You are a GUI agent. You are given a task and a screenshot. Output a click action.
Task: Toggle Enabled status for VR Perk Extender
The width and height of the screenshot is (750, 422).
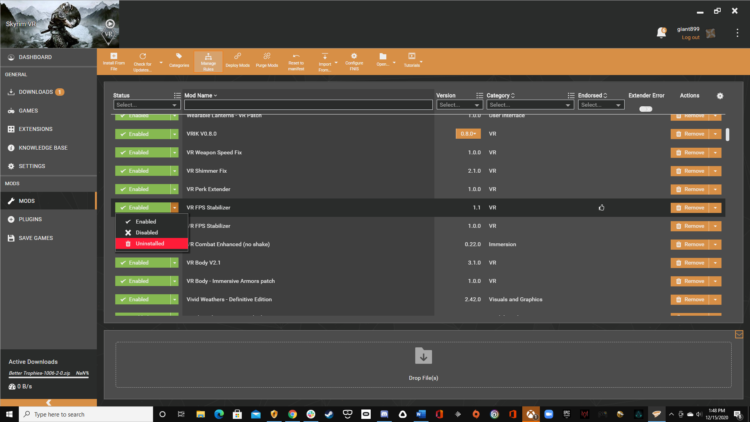point(143,189)
